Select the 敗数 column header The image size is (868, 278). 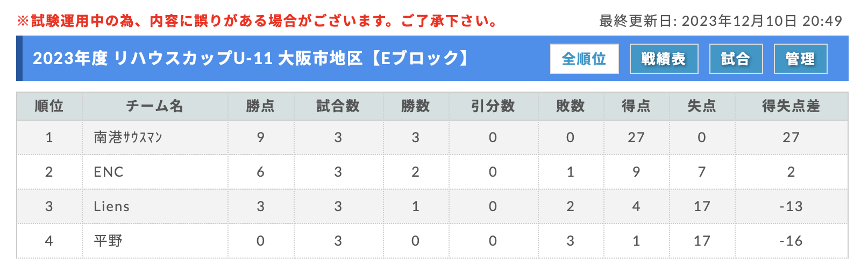[571, 106]
